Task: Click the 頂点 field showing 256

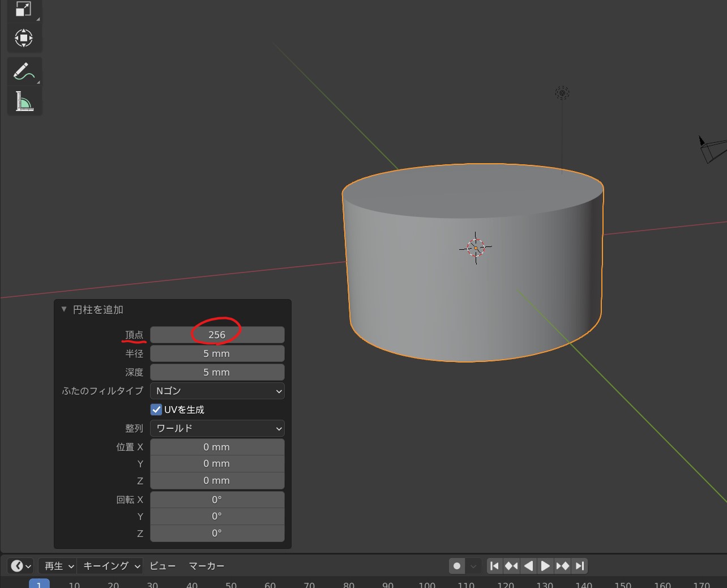Action: 217,335
